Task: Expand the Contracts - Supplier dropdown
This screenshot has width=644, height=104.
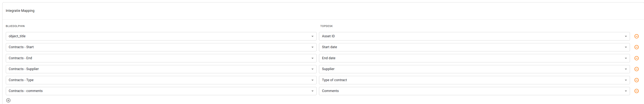Action: point(161,69)
